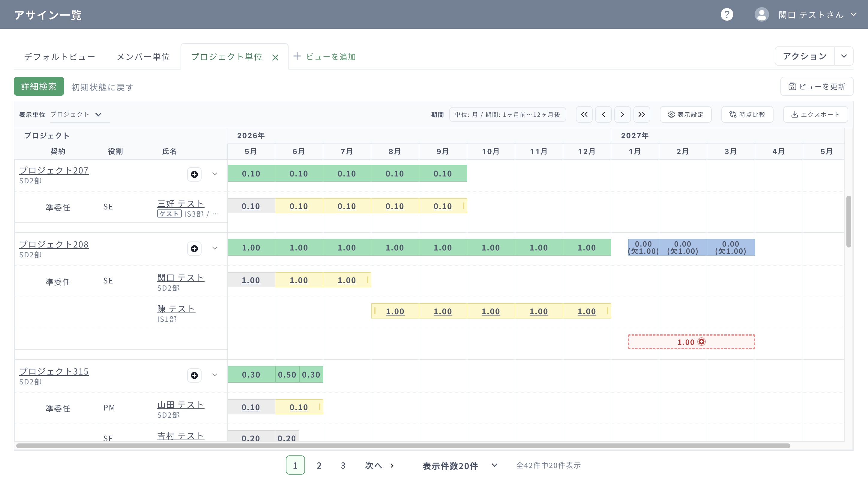Image resolution: width=868 pixels, height=477 pixels.
Task: Open member 吉村 テスト
Action: (x=181, y=436)
